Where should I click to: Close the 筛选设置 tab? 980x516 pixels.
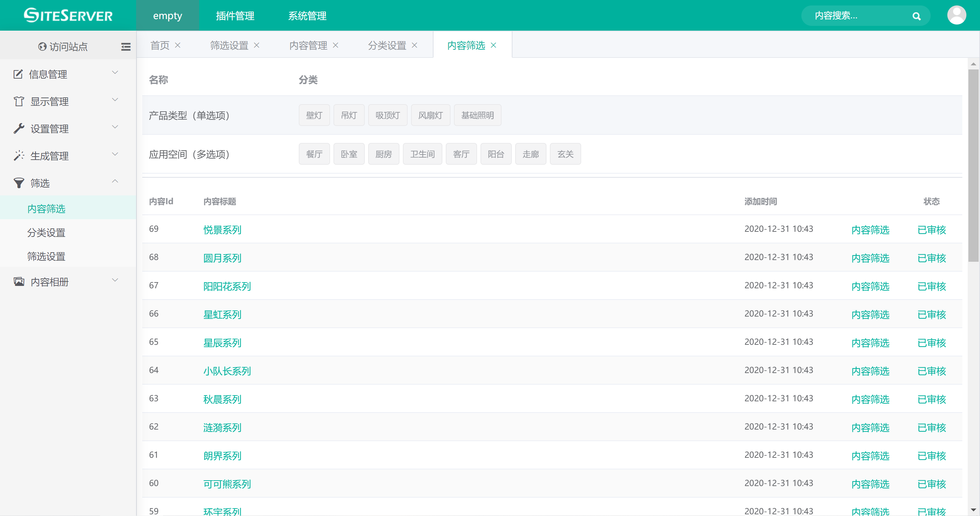(x=257, y=45)
